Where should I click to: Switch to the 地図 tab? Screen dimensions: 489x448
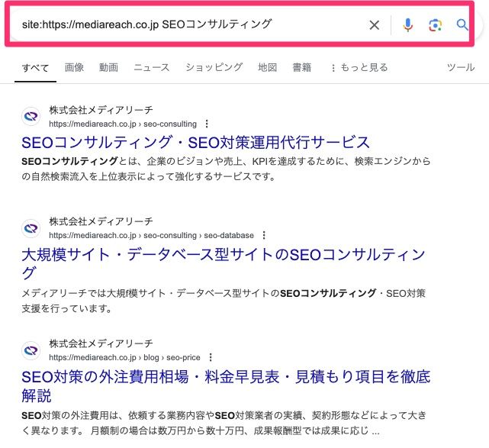click(267, 67)
